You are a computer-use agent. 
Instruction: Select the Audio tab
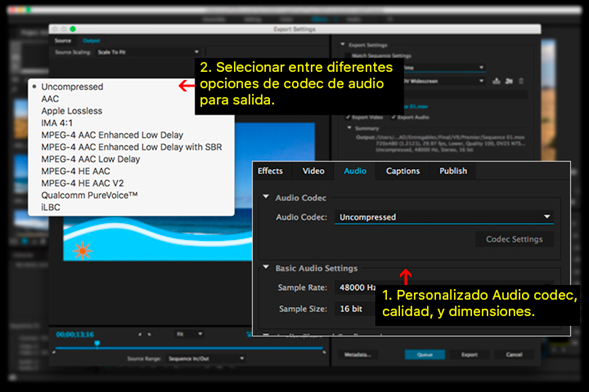tap(355, 171)
